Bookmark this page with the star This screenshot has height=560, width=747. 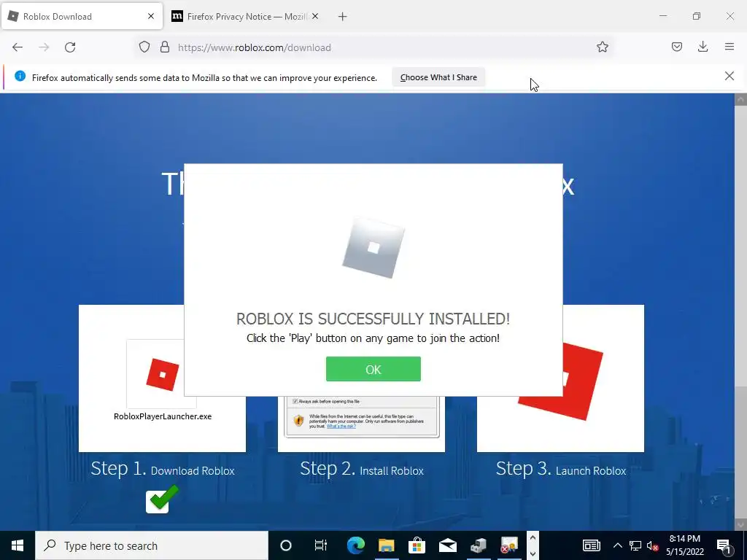pos(602,47)
